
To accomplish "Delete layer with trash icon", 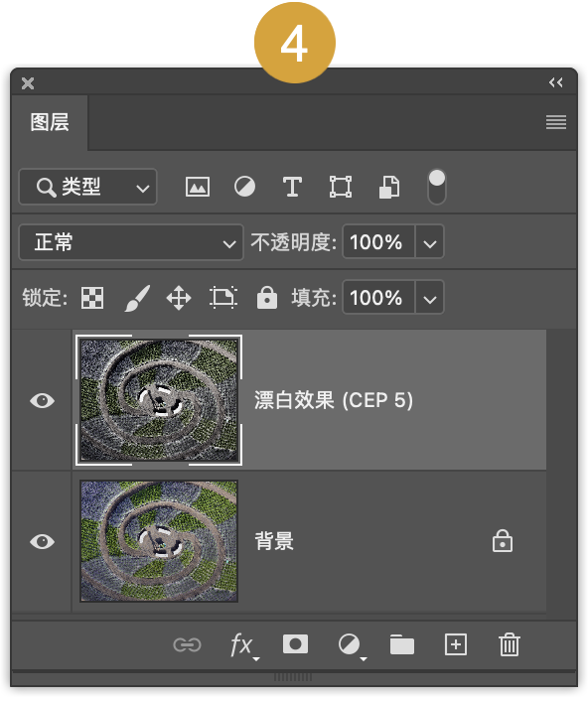I will click(x=510, y=644).
